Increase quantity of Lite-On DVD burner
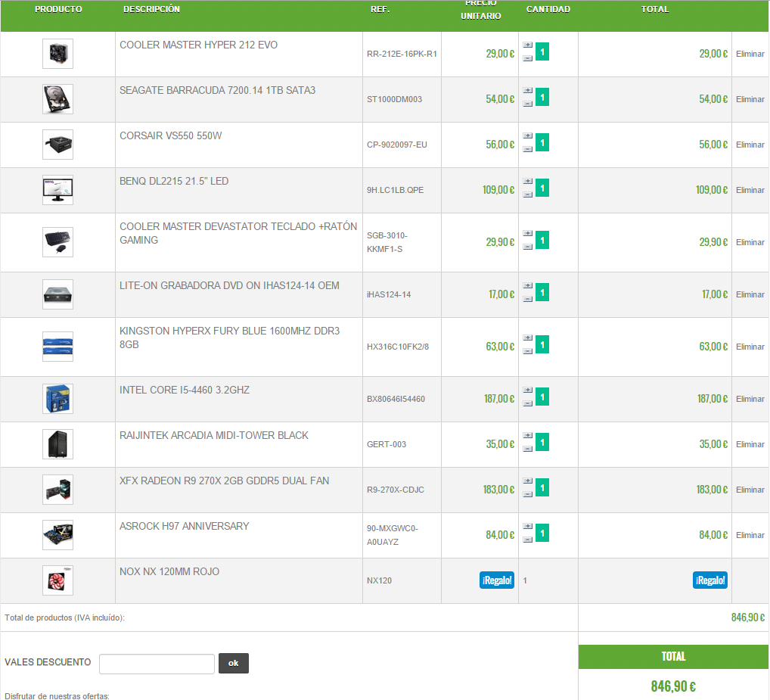 click(527, 285)
